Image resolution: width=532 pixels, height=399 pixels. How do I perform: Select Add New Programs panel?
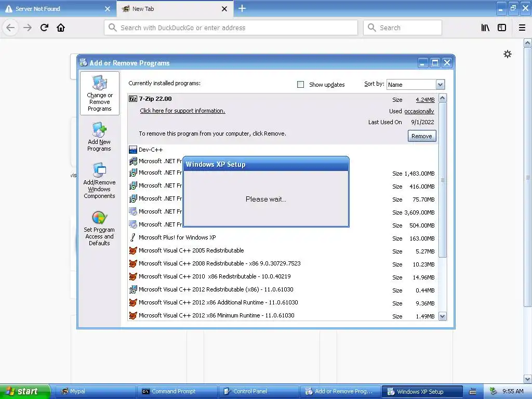(99, 137)
